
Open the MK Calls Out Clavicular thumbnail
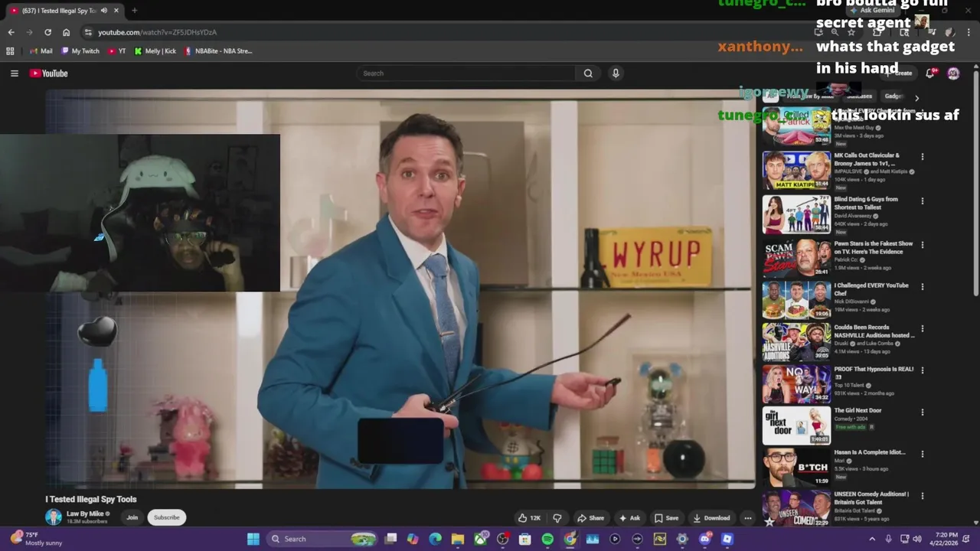[x=796, y=170]
